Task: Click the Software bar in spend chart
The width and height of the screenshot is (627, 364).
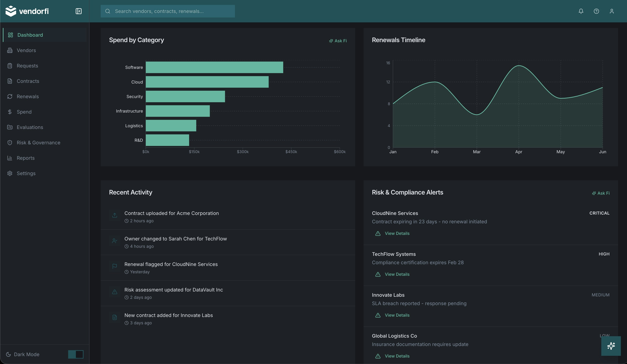Action: (214, 67)
